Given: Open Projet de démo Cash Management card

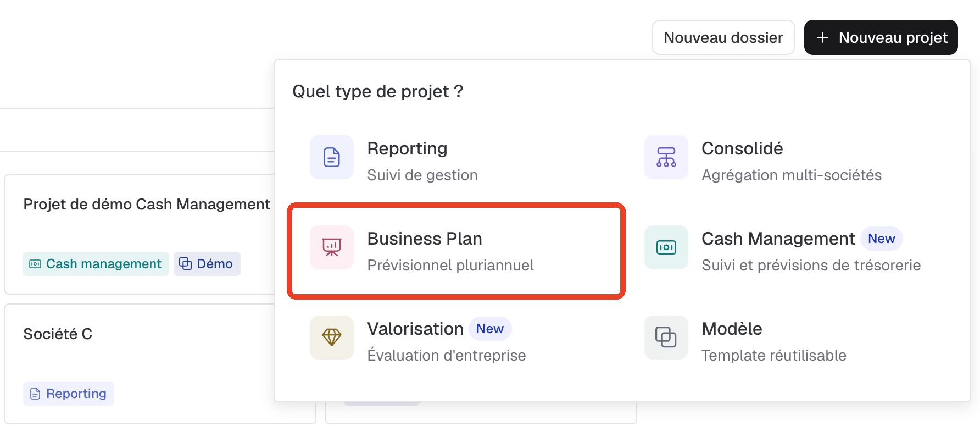Looking at the screenshot, I should (140, 235).
